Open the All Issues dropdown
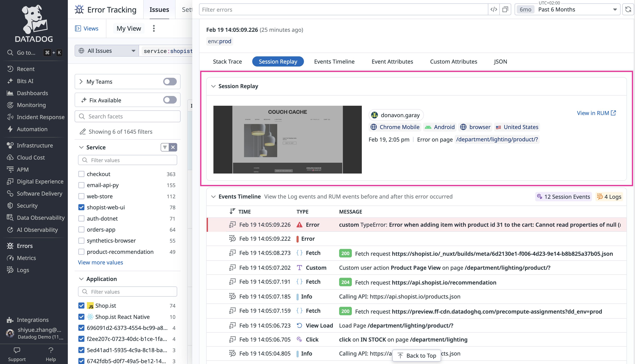Screen dimensions: 635x364 (x=107, y=51)
